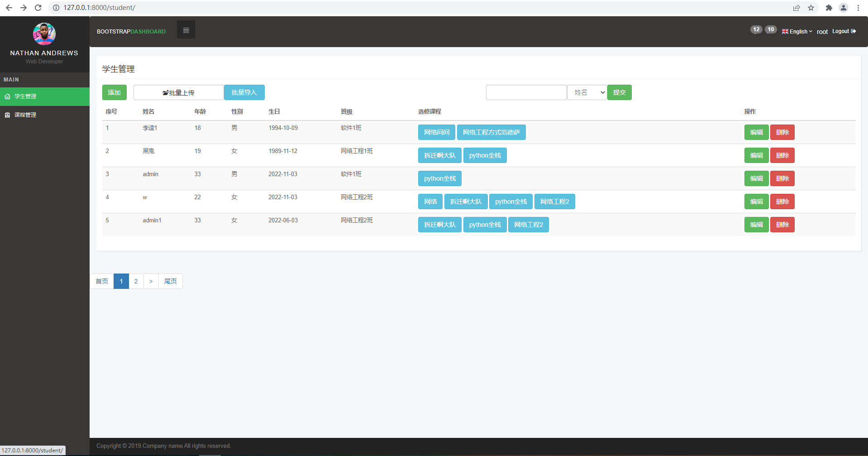The width and height of the screenshot is (868, 456).
Task: Go to pagination page 2
Action: pos(136,281)
